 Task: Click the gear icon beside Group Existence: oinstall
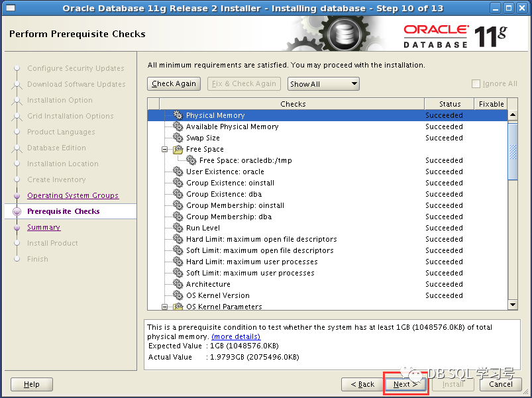point(178,182)
